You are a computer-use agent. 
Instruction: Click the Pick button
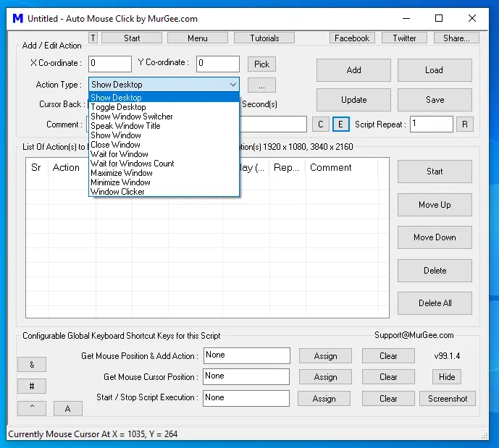coord(261,64)
